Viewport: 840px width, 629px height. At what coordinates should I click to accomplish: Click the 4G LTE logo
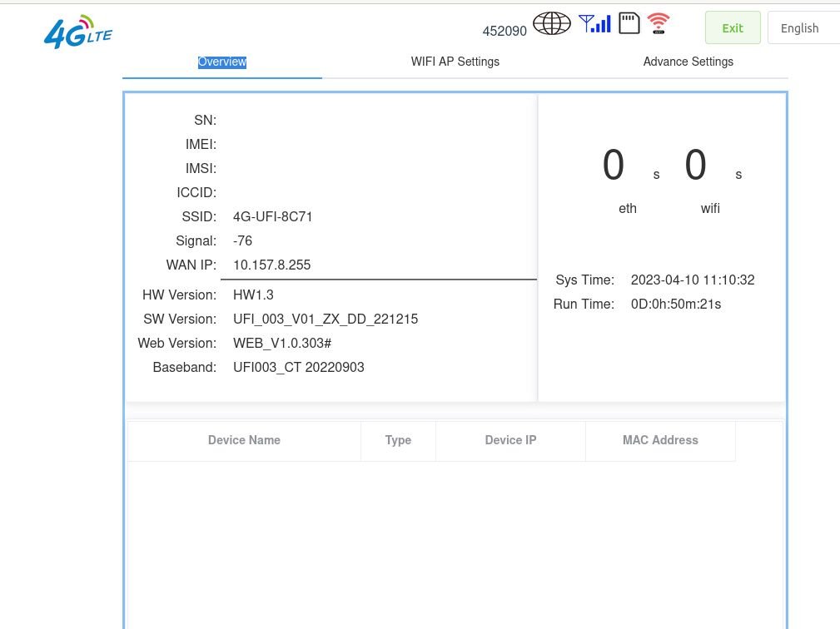[77, 32]
